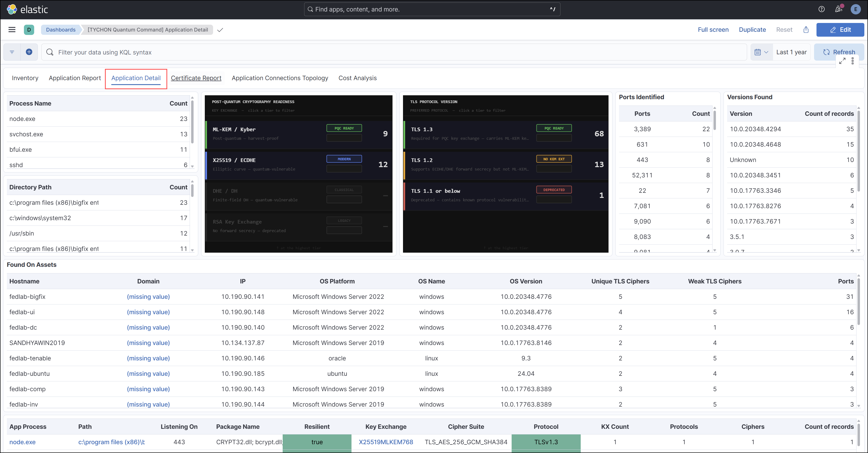Open the date quick menu calendar dropdown

pos(761,52)
